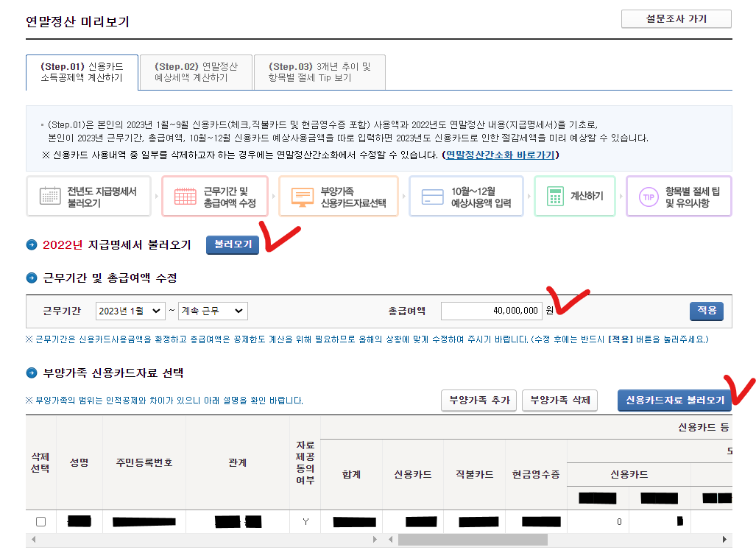Click the 설문조사 가기 button
756x550 pixels.
676,18
